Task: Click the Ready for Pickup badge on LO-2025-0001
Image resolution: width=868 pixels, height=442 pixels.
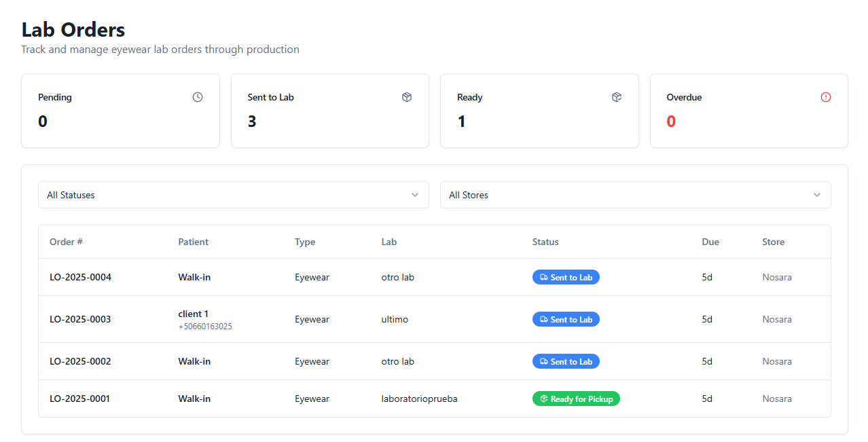Action: click(576, 399)
